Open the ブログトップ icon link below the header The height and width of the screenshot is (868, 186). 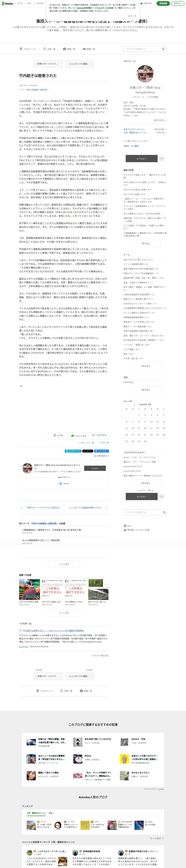pyautogui.click(x=28, y=49)
